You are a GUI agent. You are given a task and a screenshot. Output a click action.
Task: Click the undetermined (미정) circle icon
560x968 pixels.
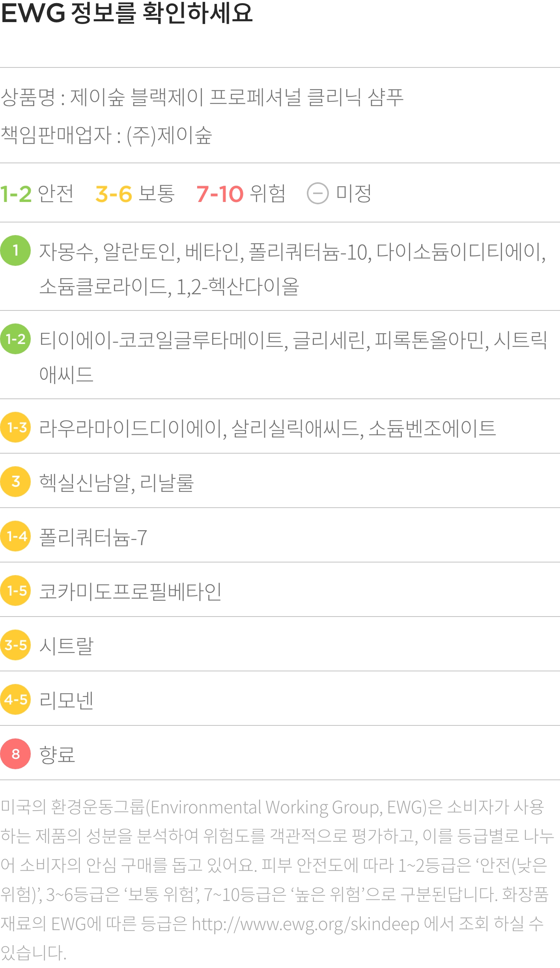click(x=317, y=194)
